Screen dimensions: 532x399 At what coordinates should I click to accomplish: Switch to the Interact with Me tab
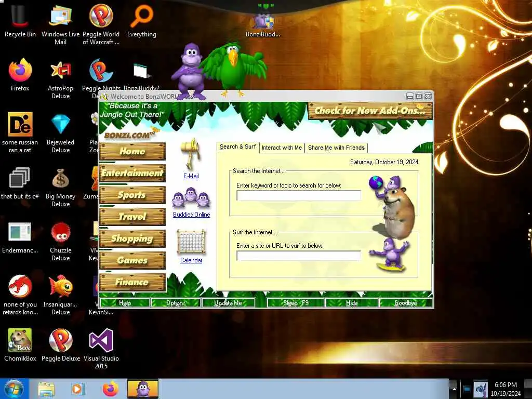tap(282, 148)
